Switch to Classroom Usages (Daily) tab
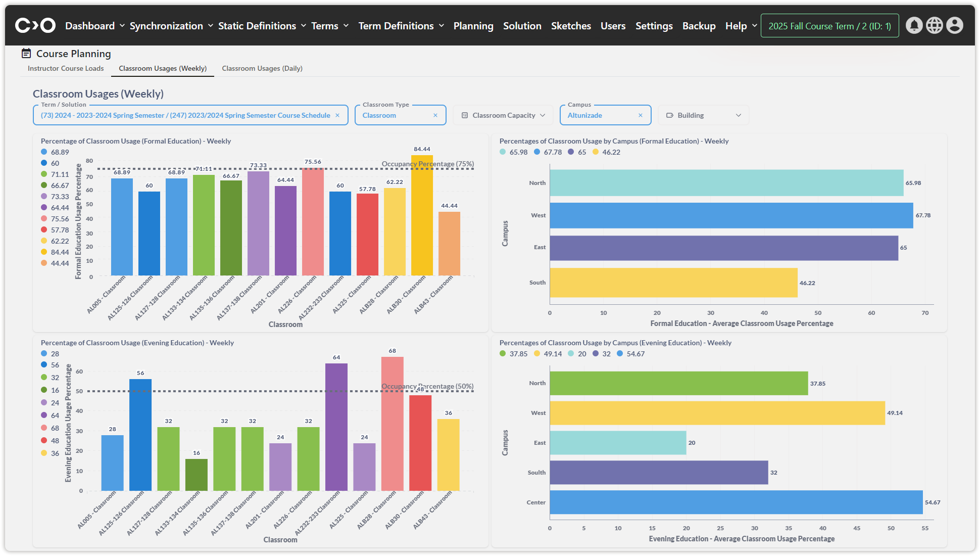The image size is (980, 556). tap(262, 68)
